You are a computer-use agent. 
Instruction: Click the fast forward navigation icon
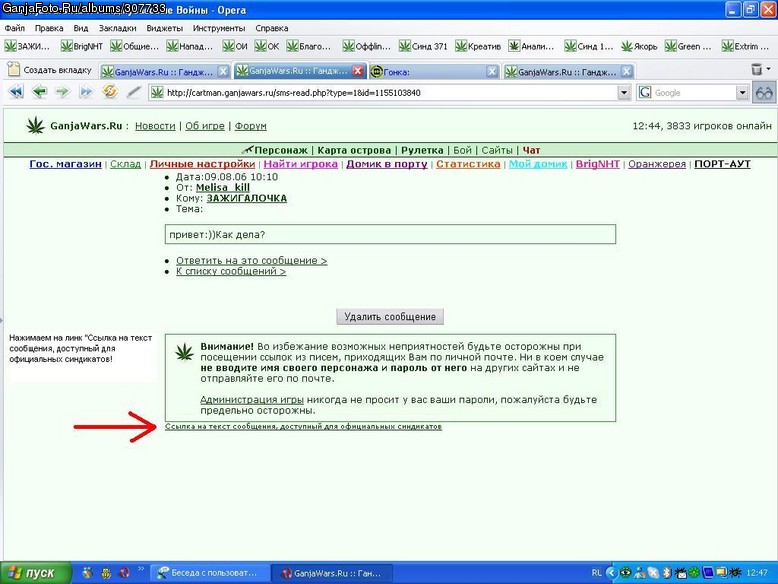[86, 92]
